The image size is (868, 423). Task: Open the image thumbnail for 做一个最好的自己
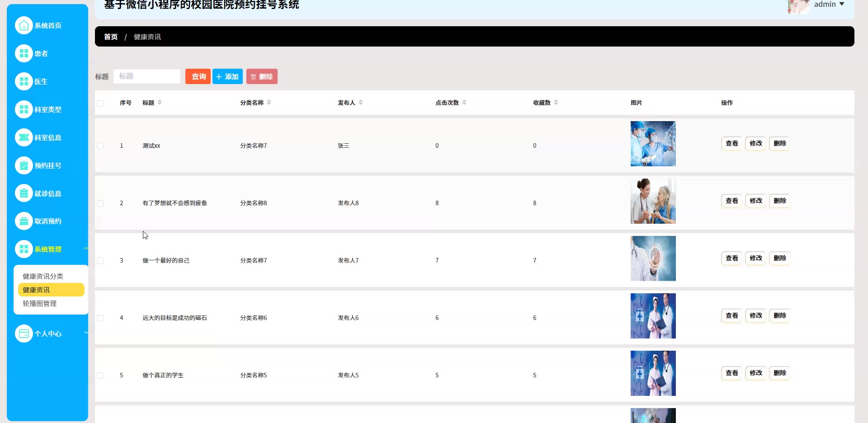(653, 258)
